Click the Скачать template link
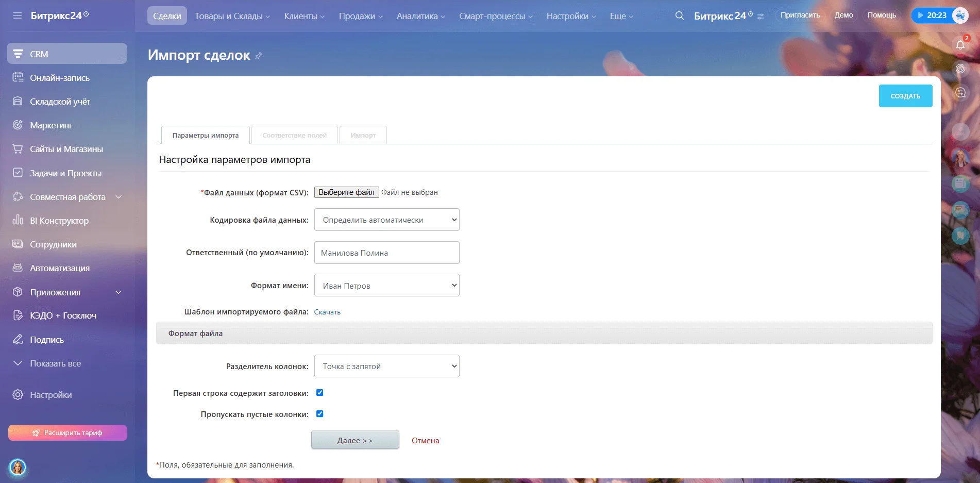Screen dimensions: 980x483 pyautogui.click(x=327, y=312)
